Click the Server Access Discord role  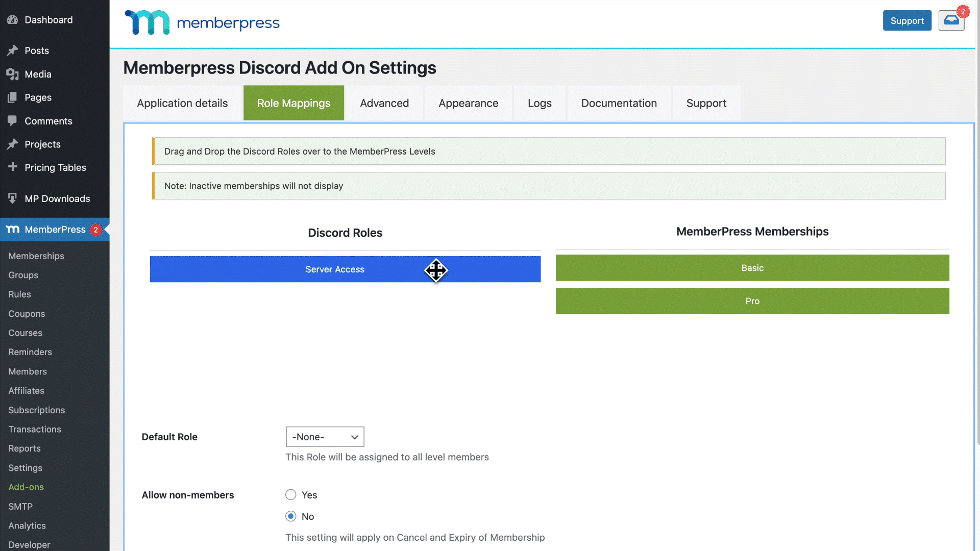click(345, 269)
